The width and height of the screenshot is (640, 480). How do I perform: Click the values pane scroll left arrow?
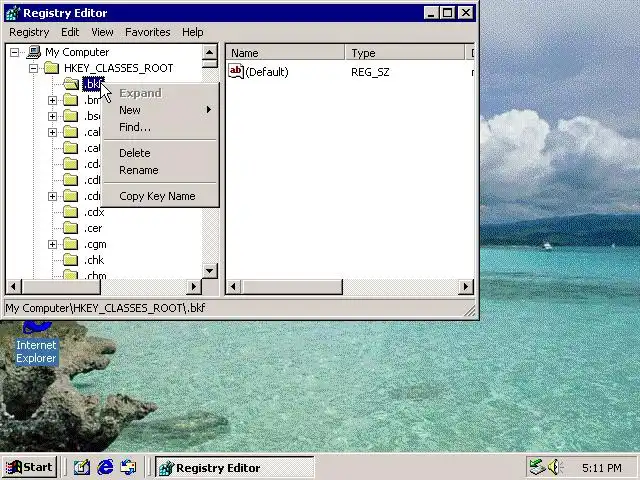pos(233,287)
